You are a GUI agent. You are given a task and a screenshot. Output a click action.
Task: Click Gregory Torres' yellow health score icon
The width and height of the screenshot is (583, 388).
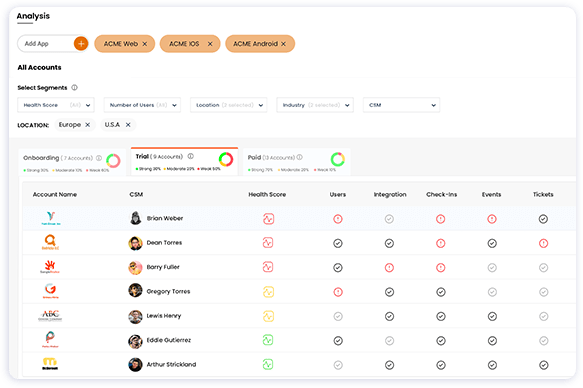pyautogui.click(x=268, y=292)
